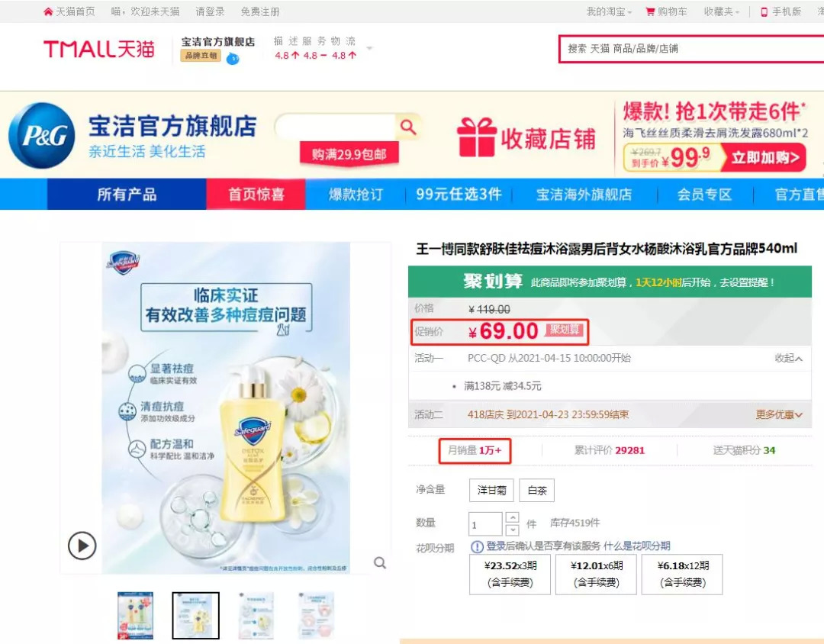Viewport: 824px width, 644px height.
Task: Click the store search magnifier button
Action: pos(408,127)
